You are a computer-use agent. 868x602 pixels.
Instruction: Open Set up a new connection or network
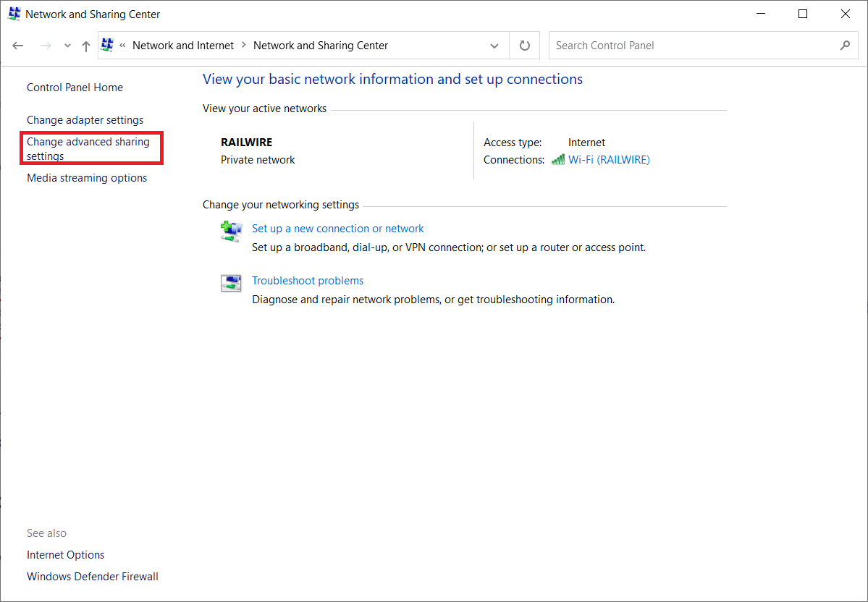[x=337, y=229]
